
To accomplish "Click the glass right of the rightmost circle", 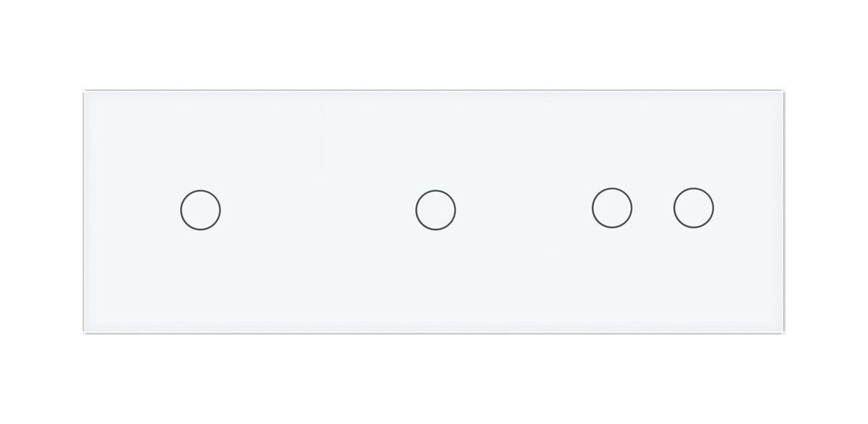I will (x=749, y=208).
